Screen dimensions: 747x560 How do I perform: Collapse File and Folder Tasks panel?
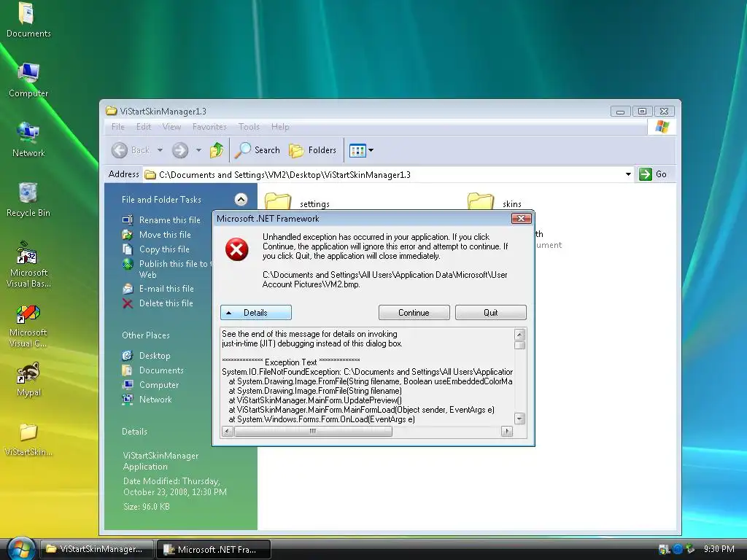tap(241, 200)
